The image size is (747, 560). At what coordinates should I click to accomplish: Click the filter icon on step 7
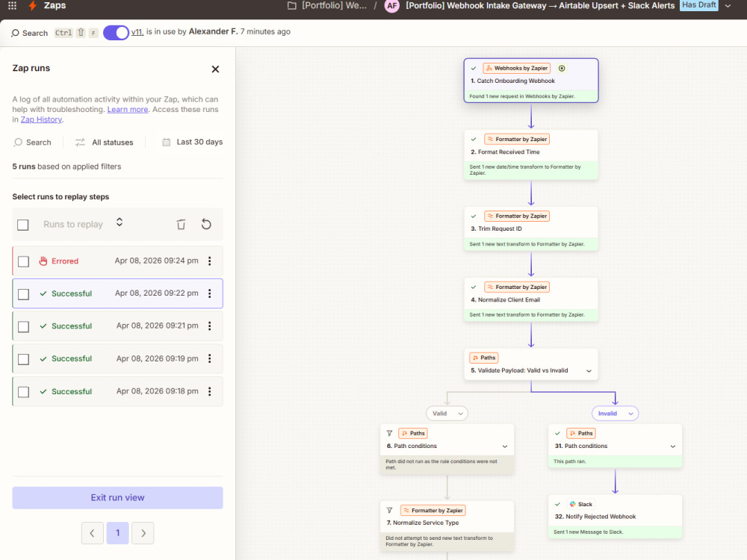pyautogui.click(x=390, y=511)
